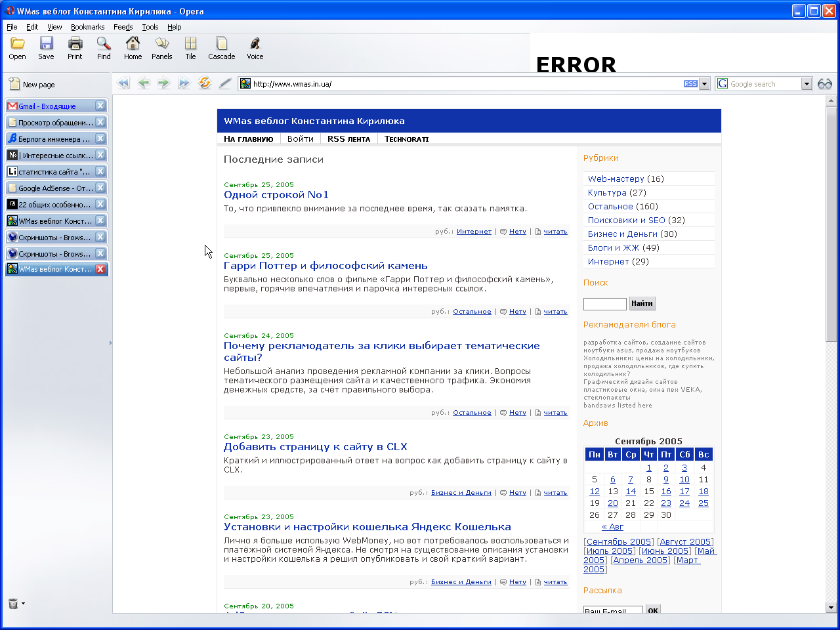Activate the Voice toolbar icon
Screen dimensions: 840x630
255,43
